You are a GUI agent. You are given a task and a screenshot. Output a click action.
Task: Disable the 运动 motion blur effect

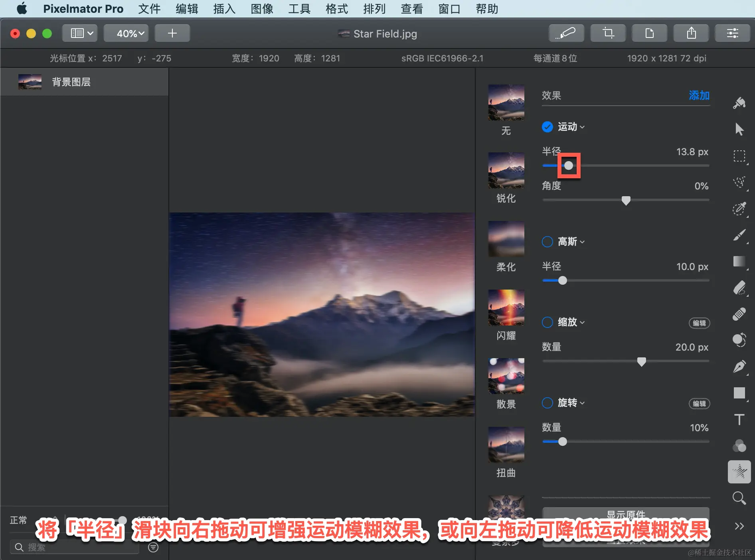point(547,127)
